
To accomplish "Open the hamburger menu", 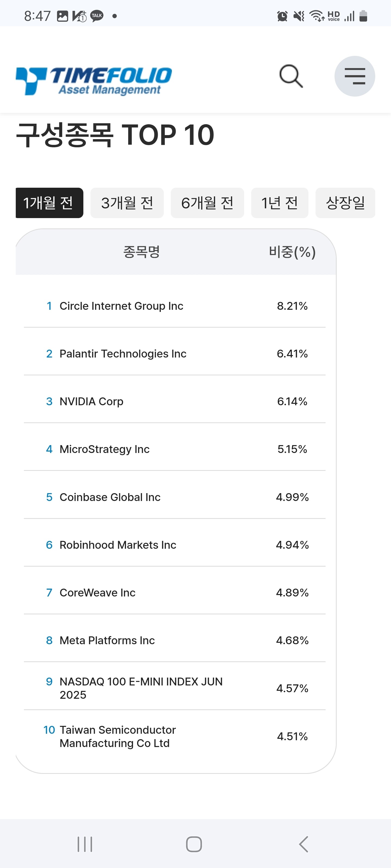I will [355, 76].
